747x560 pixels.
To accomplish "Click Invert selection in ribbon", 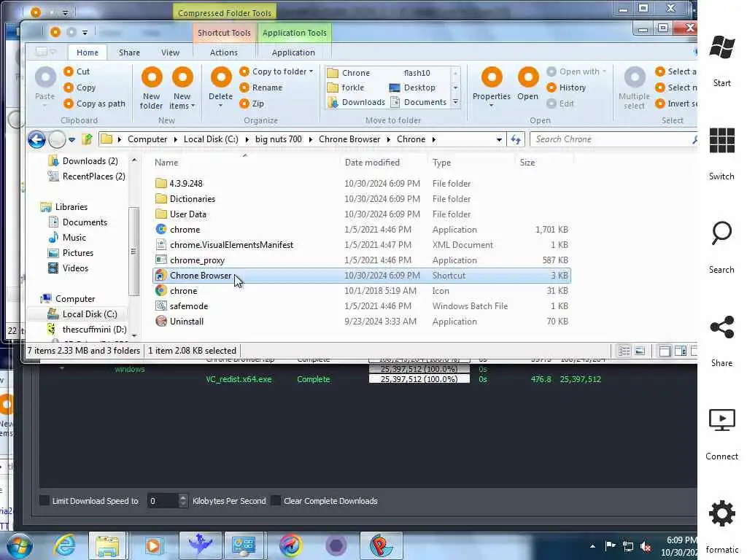I will click(x=676, y=104).
